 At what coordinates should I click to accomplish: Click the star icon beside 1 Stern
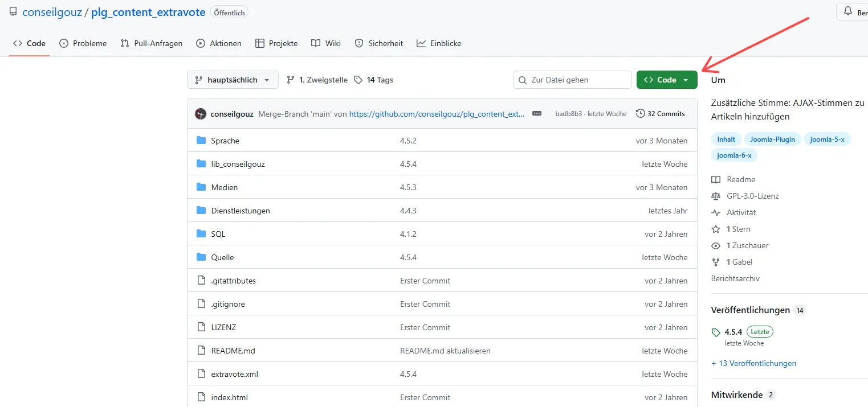click(716, 229)
